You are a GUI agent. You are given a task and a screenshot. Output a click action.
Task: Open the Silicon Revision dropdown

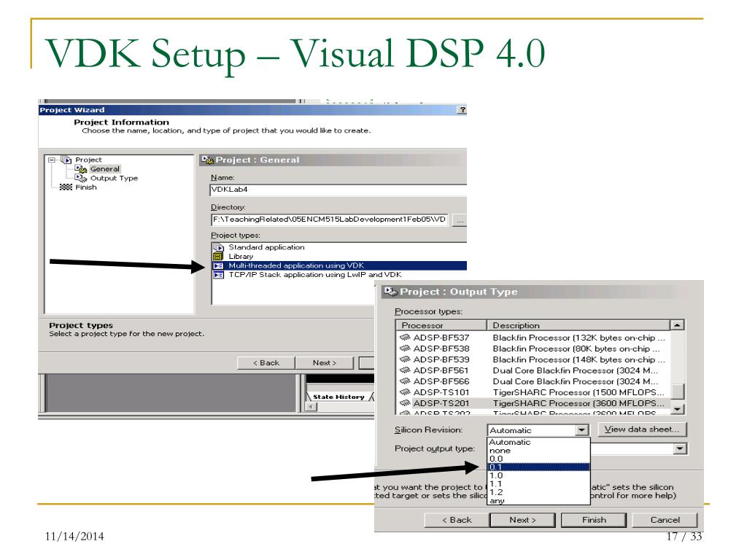coord(581,430)
